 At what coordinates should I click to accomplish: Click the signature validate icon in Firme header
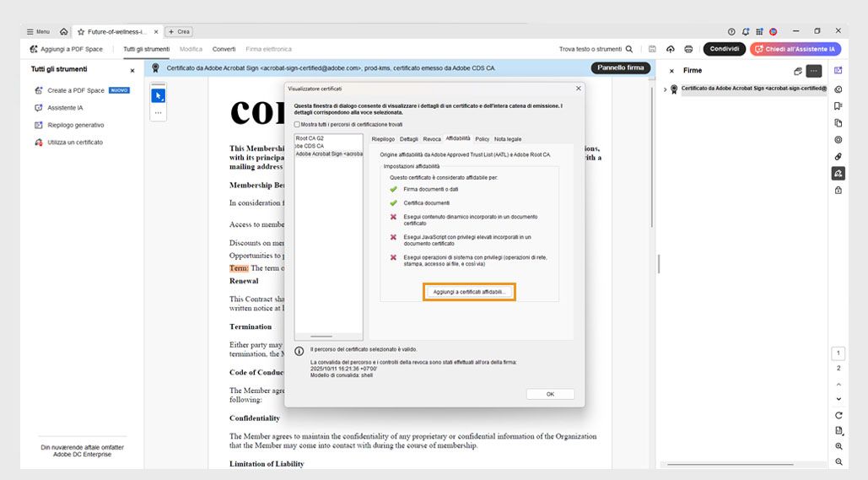point(798,71)
